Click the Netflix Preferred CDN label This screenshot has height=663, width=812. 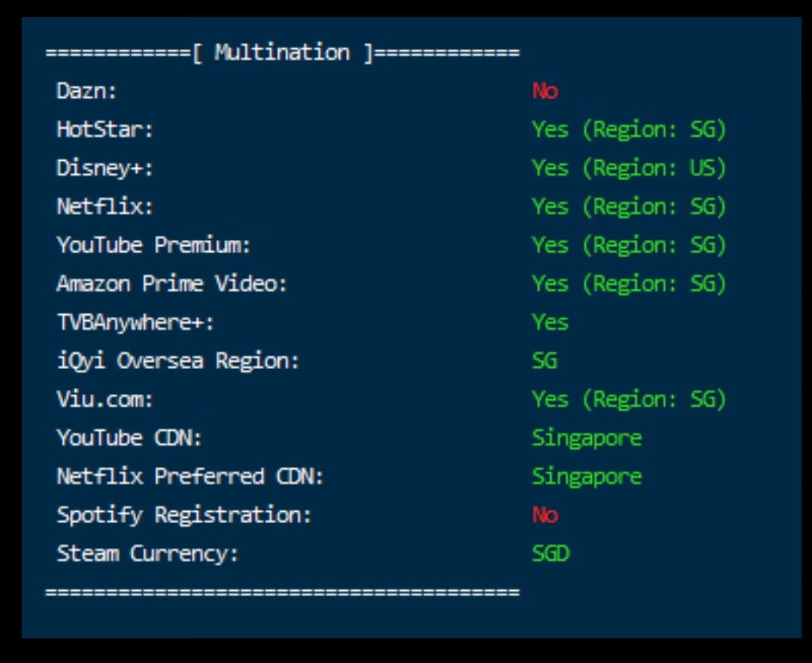pyautogui.click(x=190, y=477)
